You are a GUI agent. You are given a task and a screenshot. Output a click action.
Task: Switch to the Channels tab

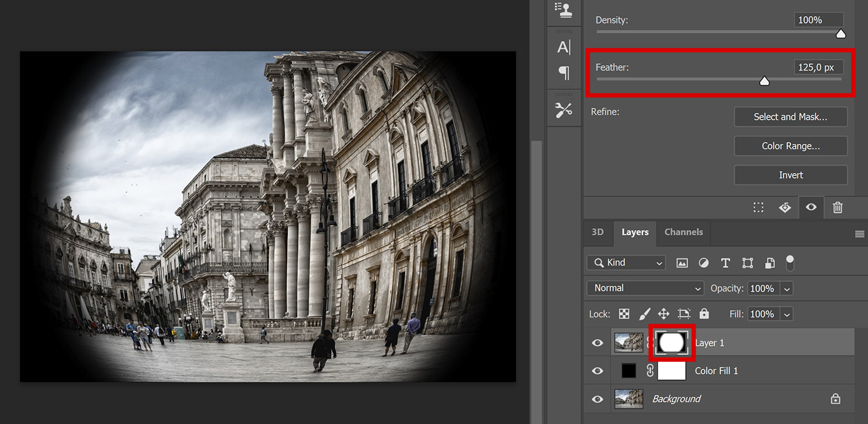pyautogui.click(x=683, y=232)
